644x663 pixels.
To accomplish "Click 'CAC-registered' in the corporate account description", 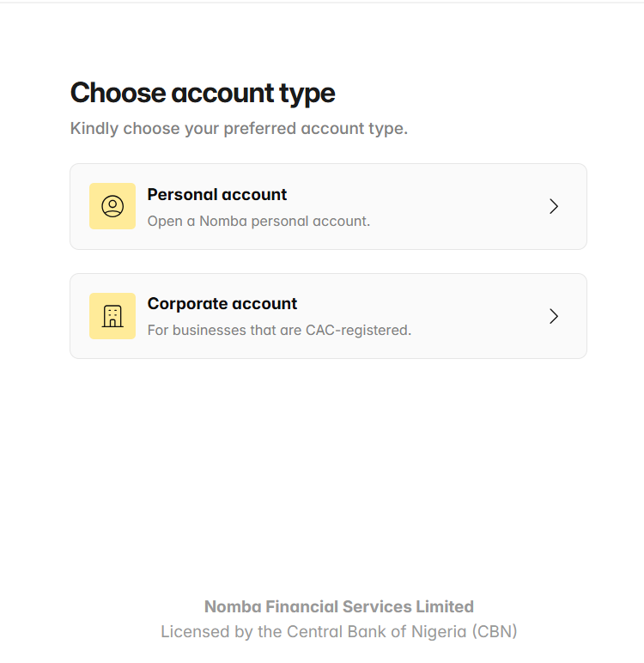I will pyautogui.click(x=356, y=331).
